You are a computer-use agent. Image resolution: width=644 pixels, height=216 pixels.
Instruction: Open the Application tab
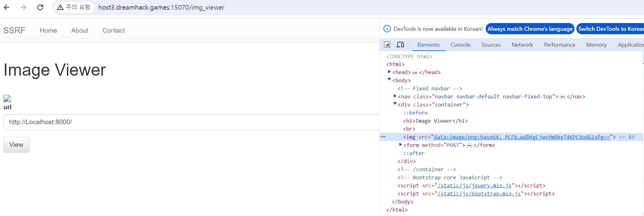click(x=631, y=45)
